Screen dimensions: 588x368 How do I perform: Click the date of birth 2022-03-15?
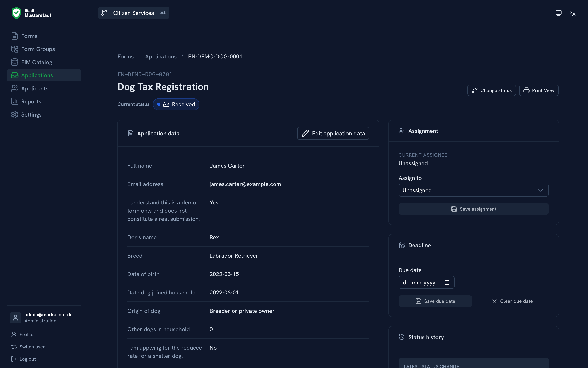pyautogui.click(x=224, y=274)
